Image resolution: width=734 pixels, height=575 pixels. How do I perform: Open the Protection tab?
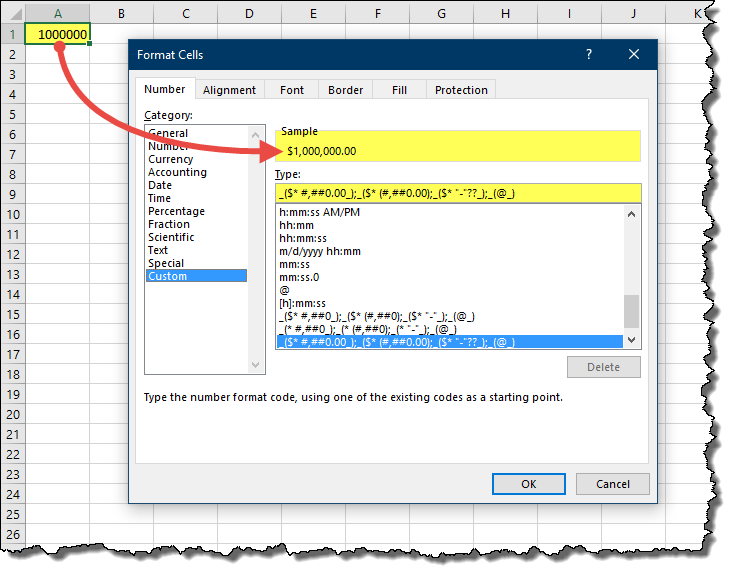tap(461, 90)
